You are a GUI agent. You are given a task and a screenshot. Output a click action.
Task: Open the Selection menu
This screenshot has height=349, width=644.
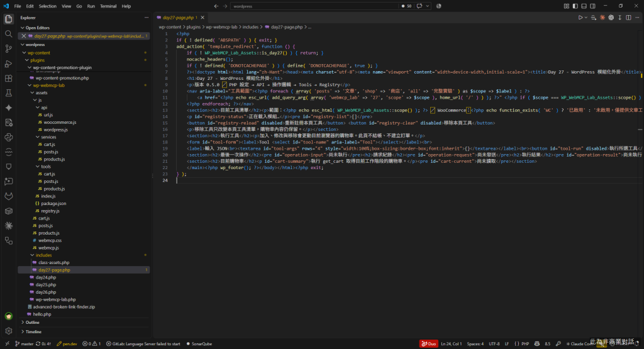click(48, 6)
